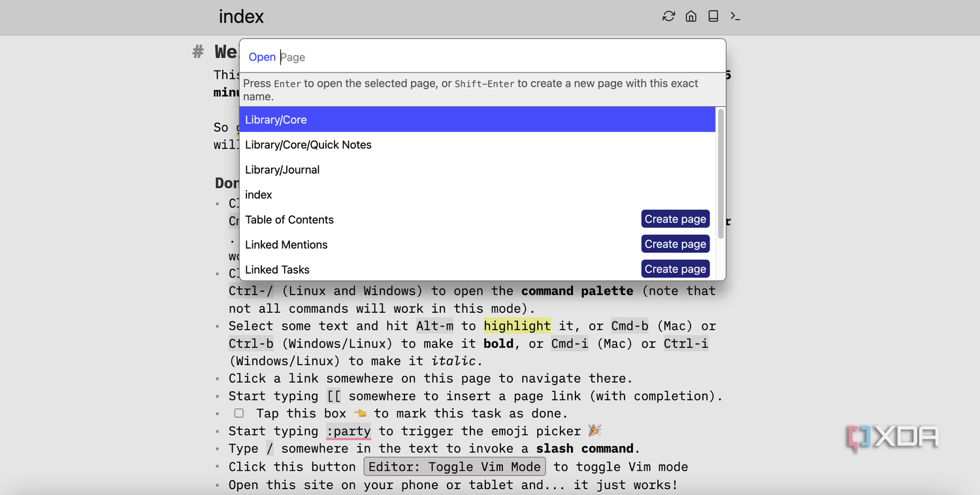This screenshot has height=495, width=980.
Task: Click Editor: Toggle Vim Mode button
Action: (x=455, y=467)
